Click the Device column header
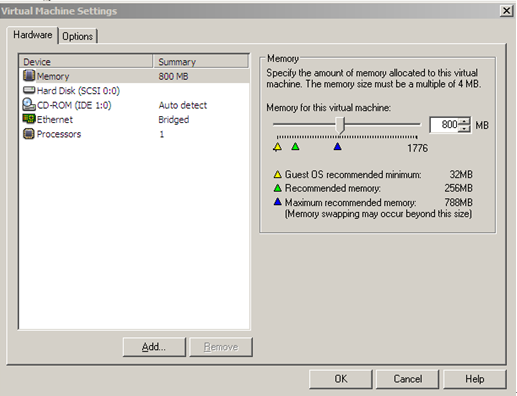This screenshot has width=517, height=396. (86, 62)
